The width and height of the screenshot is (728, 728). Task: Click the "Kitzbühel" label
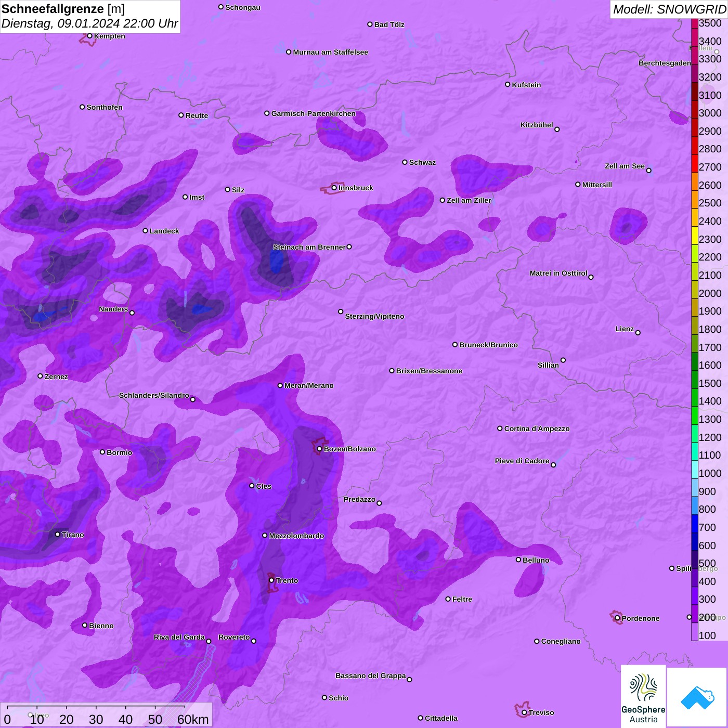[x=537, y=125]
